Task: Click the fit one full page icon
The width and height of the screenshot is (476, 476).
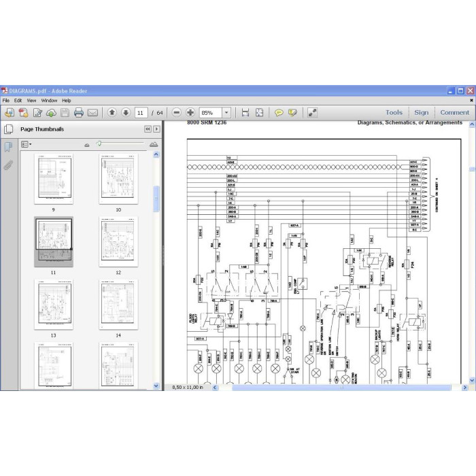Action: (260, 113)
